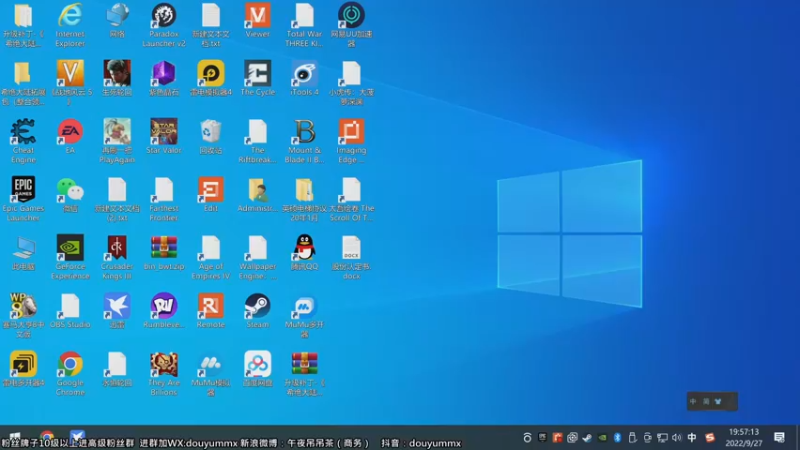Open the Remote app shortcut

pos(211,311)
